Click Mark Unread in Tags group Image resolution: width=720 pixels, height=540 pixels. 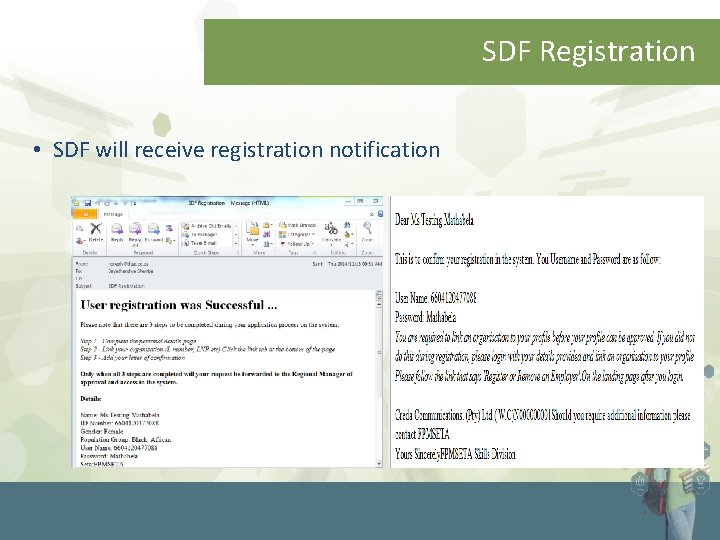[297, 225]
